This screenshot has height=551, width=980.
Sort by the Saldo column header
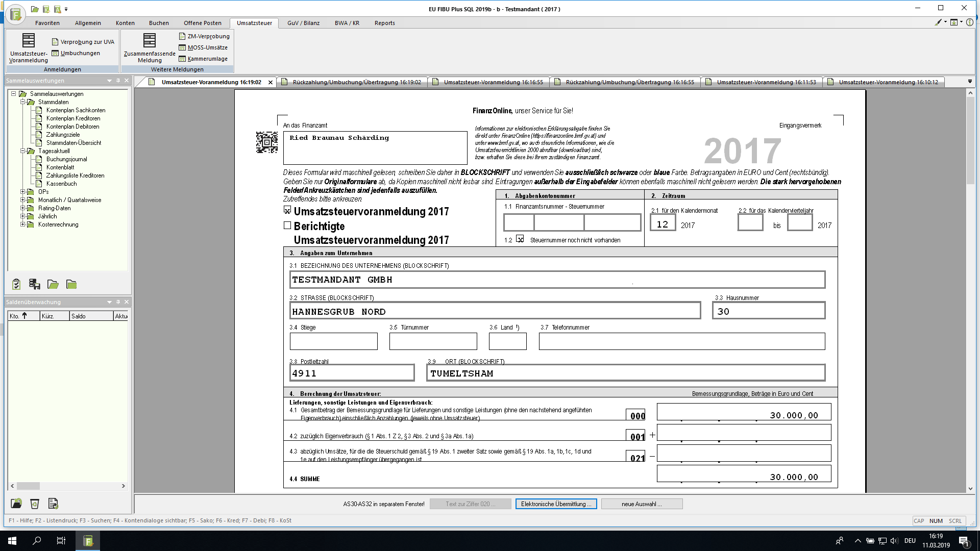[x=91, y=316]
